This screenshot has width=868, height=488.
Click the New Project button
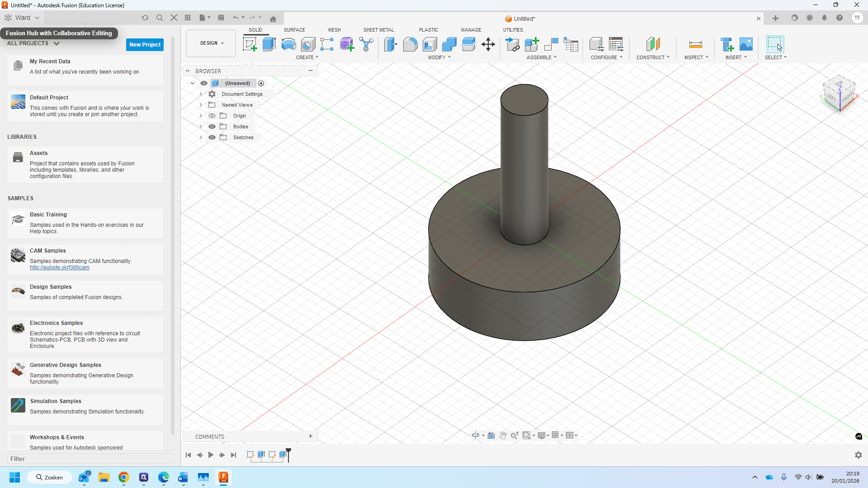145,45
